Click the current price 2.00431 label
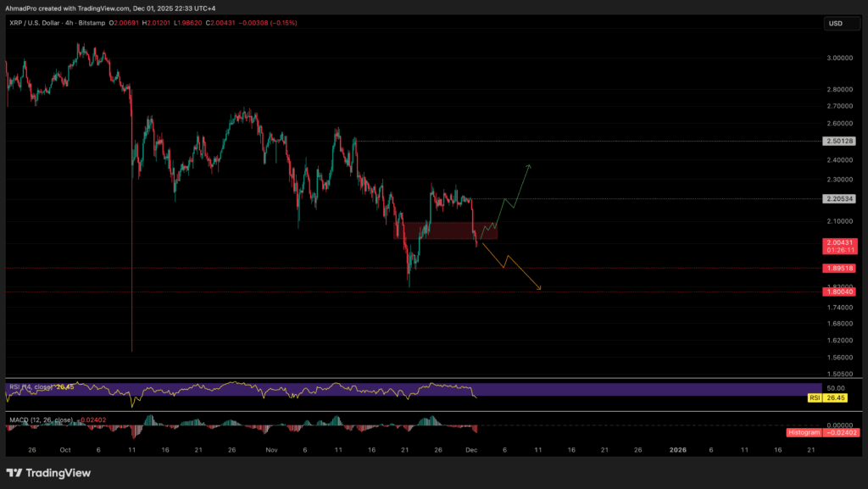 click(838, 242)
